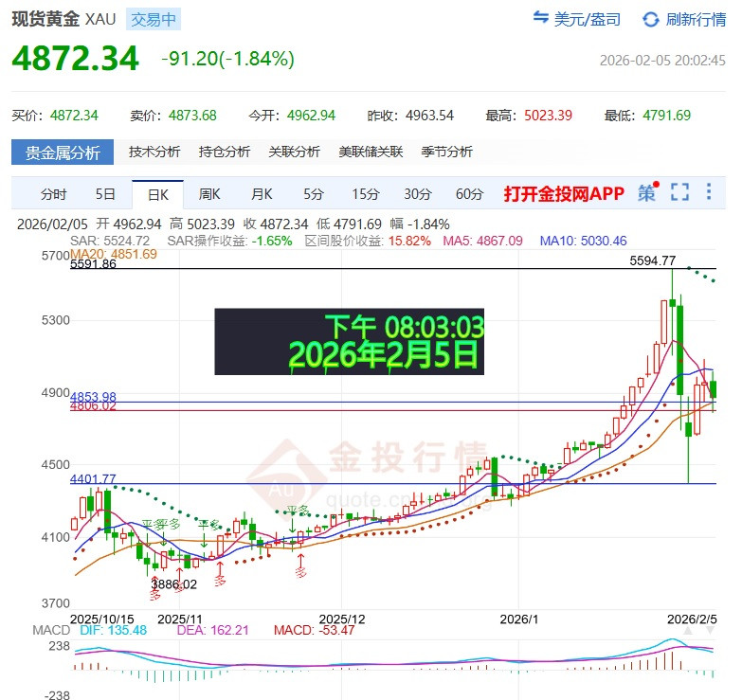
Task: Open the 美联储关联 tab
Action: 371,152
